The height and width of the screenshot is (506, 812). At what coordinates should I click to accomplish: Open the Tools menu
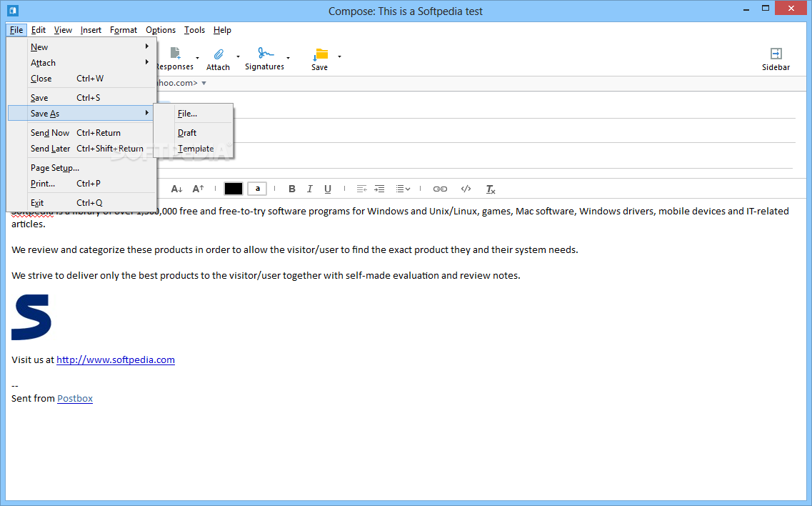click(x=195, y=30)
